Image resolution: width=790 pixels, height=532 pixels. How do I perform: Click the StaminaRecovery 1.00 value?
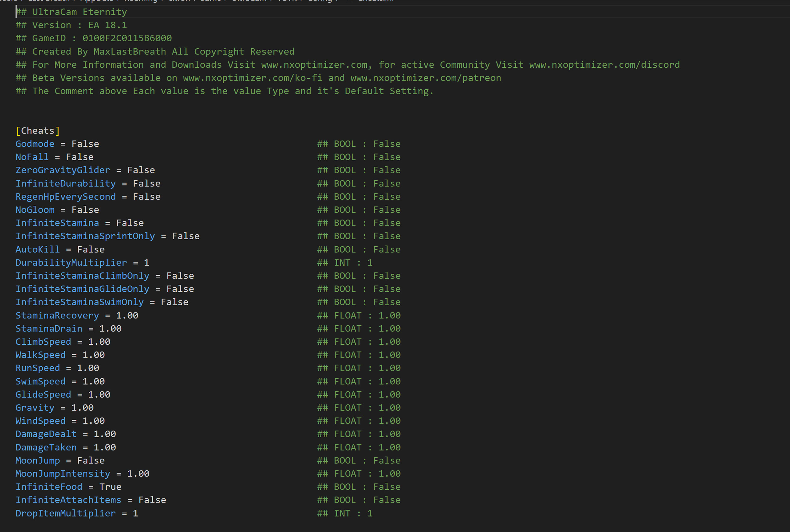coord(127,316)
